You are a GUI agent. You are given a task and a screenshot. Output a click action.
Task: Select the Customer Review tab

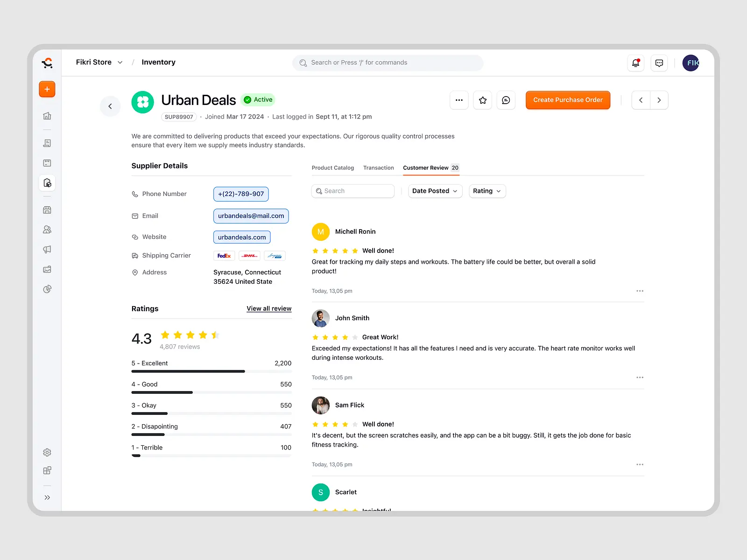431,168
